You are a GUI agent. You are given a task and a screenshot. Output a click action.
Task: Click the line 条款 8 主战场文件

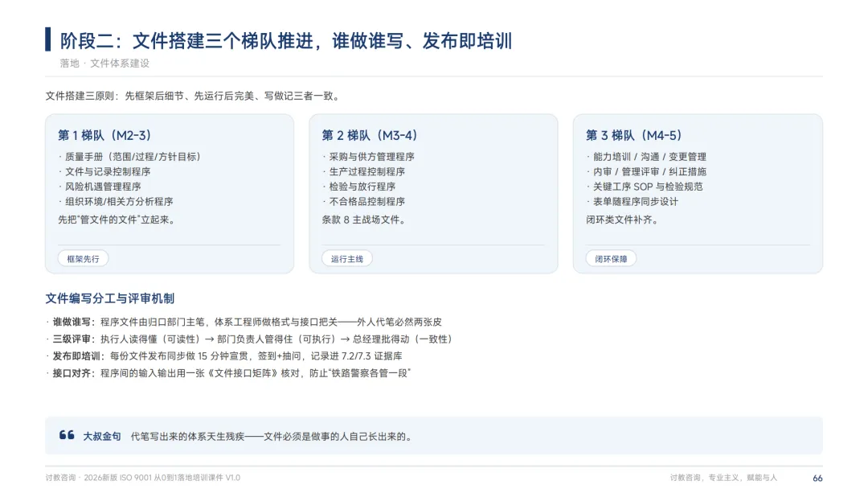364,220
